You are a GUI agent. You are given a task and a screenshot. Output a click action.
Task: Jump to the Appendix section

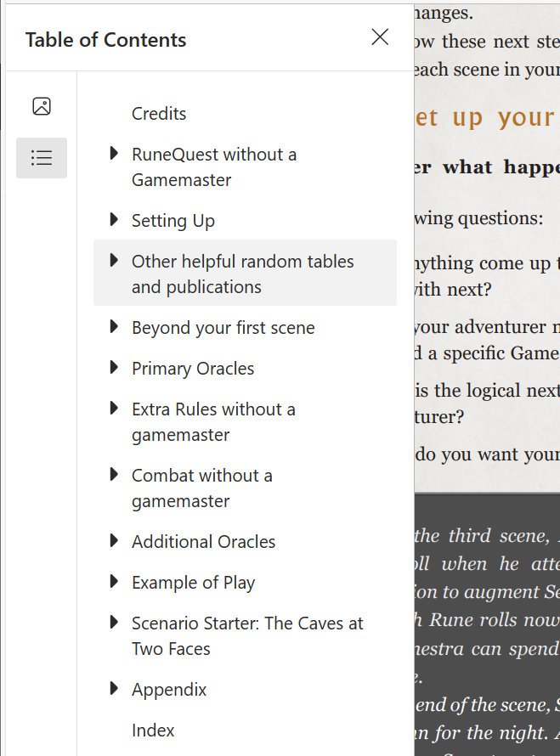point(169,690)
